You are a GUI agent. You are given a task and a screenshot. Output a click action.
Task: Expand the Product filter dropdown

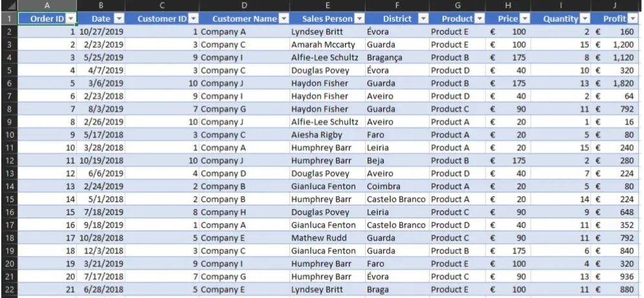coord(480,19)
